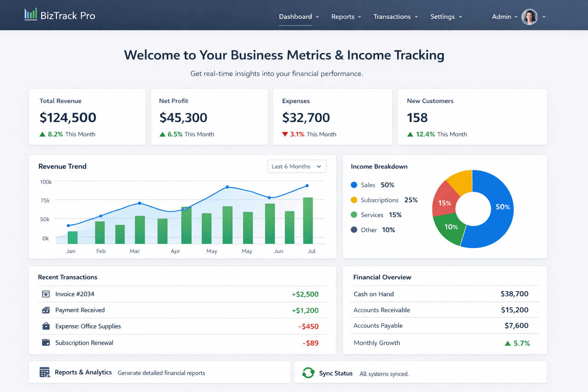Click the green Sync Status refresh icon
588x392 pixels.
point(308,372)
